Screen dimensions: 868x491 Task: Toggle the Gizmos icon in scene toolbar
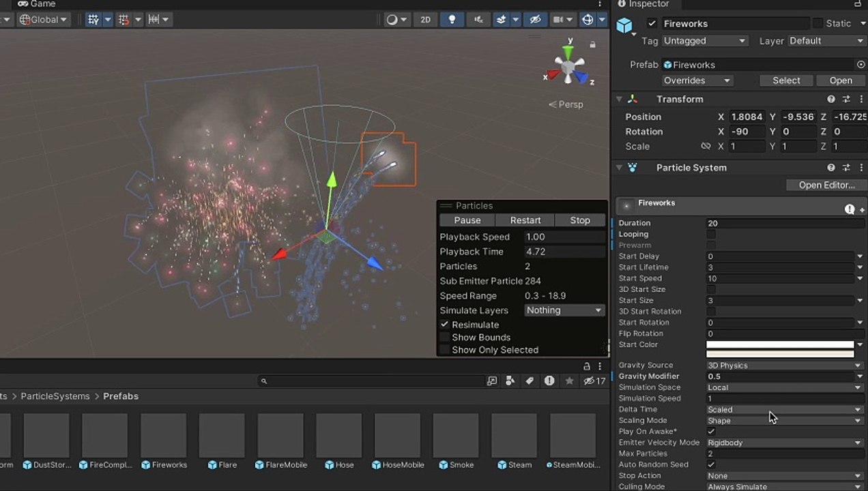point(588,20)
